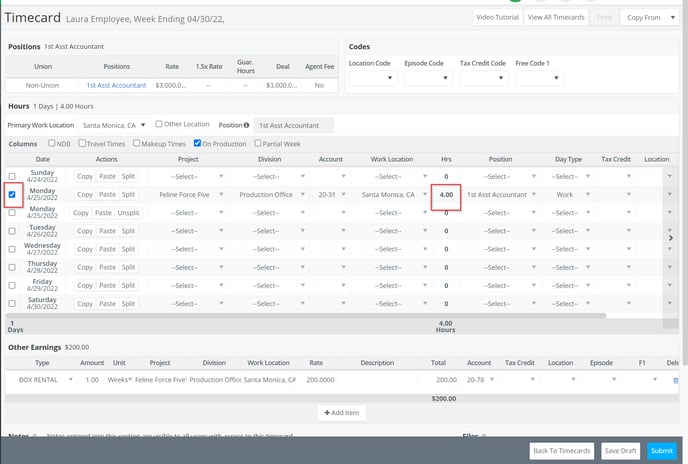The height and width of the screenshot is (464, 688).
Task: Select the Friday 4/29/2022 row checkbox
Action: (x=12, y=285)
